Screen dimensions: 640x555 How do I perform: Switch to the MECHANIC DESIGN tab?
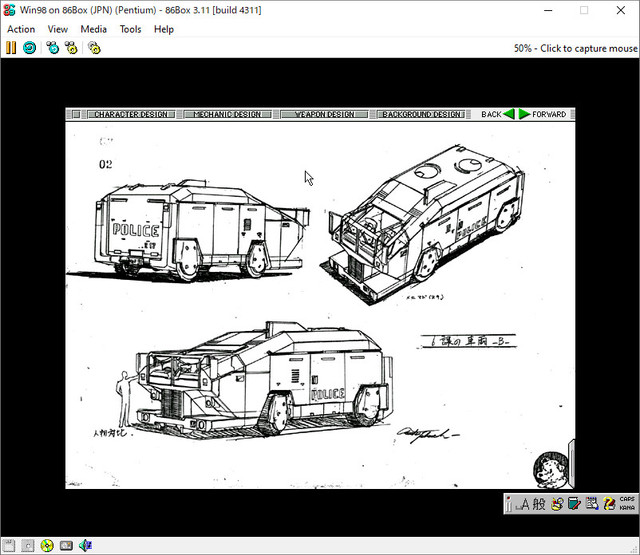227,114
